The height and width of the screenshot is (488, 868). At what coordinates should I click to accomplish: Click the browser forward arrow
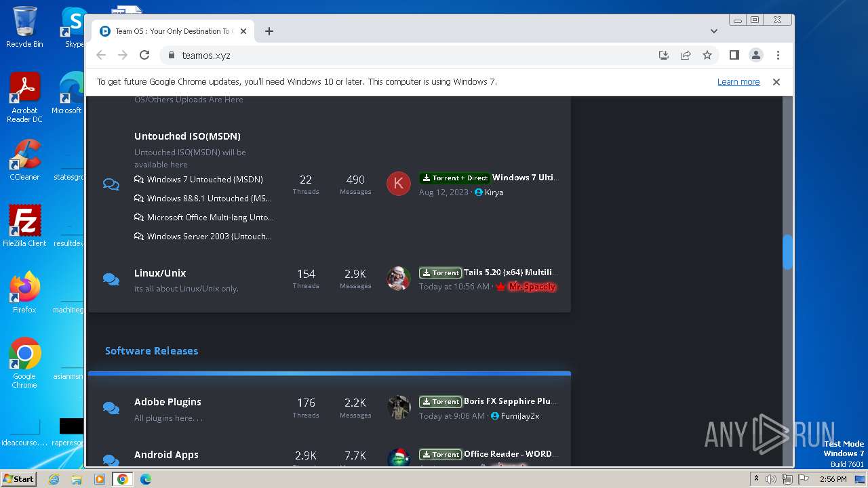[123, 55]
